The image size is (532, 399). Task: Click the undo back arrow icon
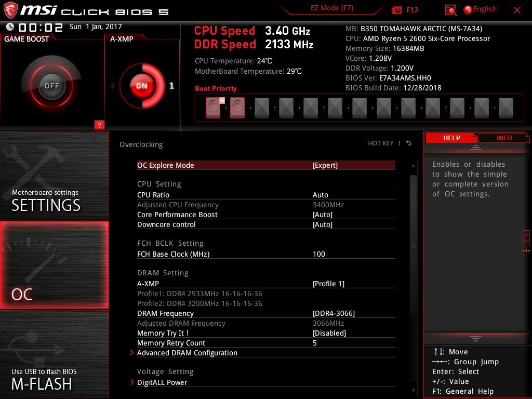point(409,143)
